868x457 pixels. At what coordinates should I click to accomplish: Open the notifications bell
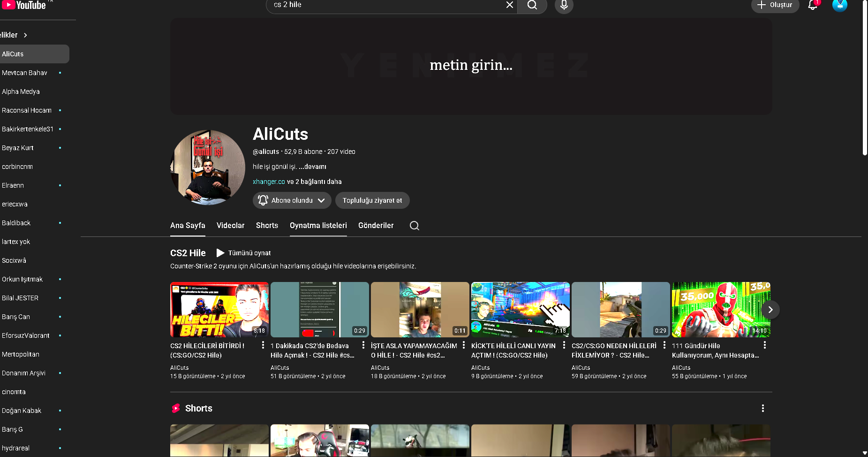coord(813,5)
